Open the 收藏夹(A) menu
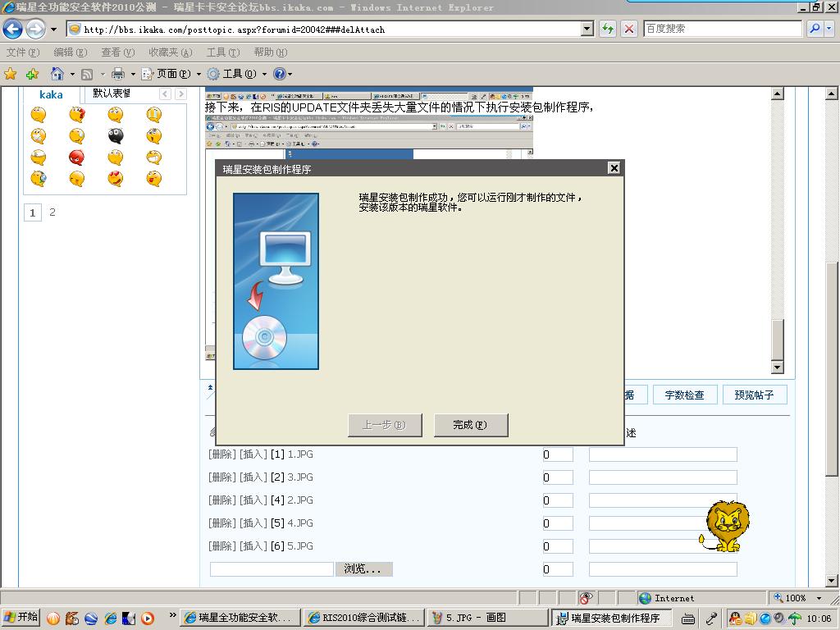 tap(171, 52)
